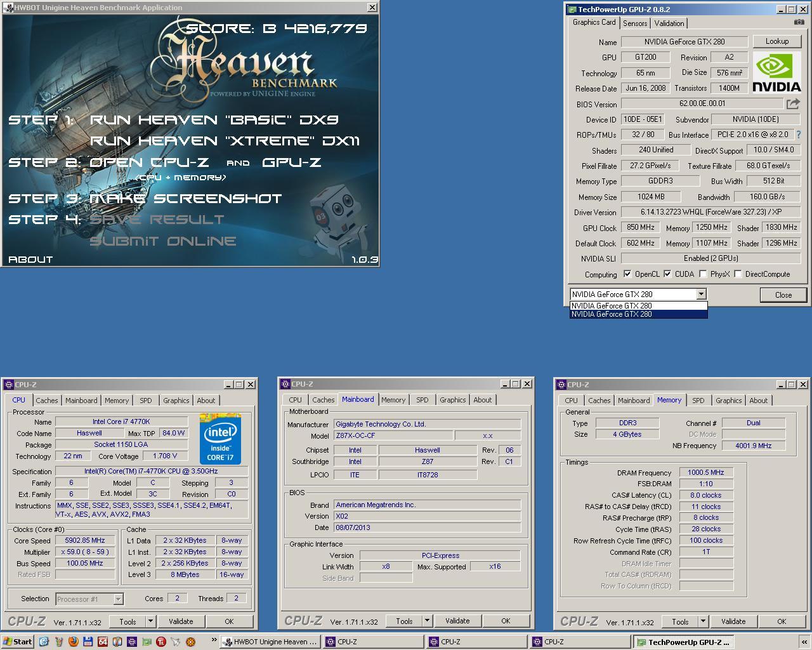The width and height of the screenshot is (812, 650).
Task: Click the NVIDIA logo in GPU-Z
Action: [x=777, y=73]
